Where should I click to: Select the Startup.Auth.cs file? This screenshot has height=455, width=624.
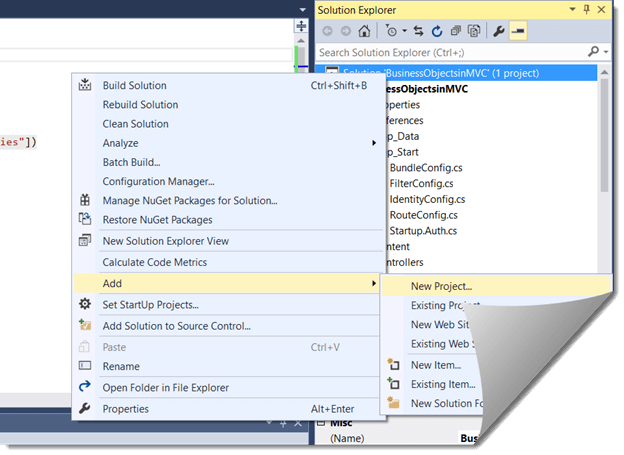click(423, 231)
